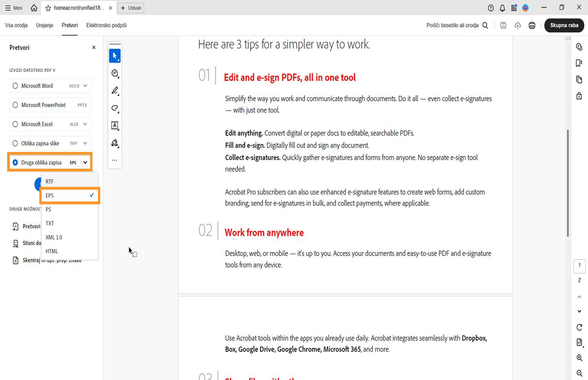Open the Meni menu
This screenshot has width=588, height=380.
tap(13, 7)
